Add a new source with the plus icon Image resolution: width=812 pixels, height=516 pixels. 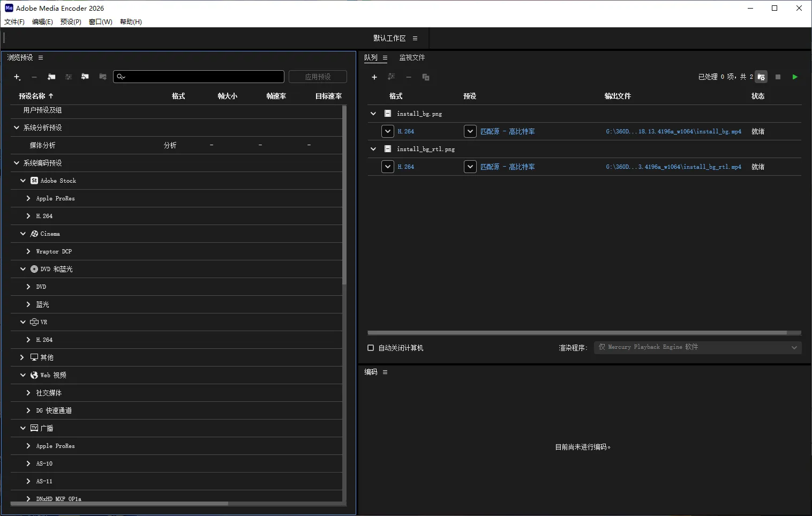tap(373, 77)
